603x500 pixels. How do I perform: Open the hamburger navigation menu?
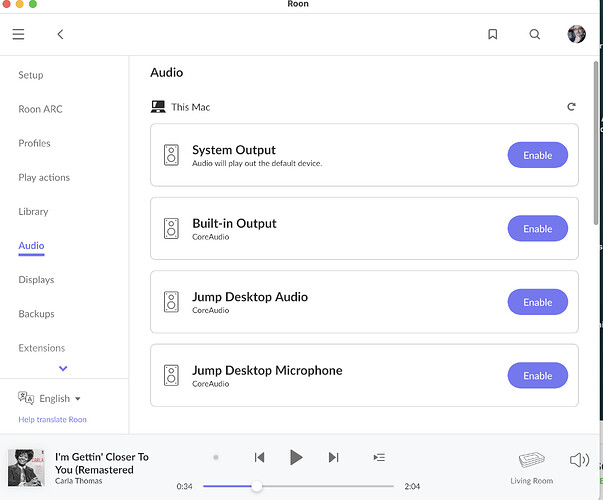18,34
